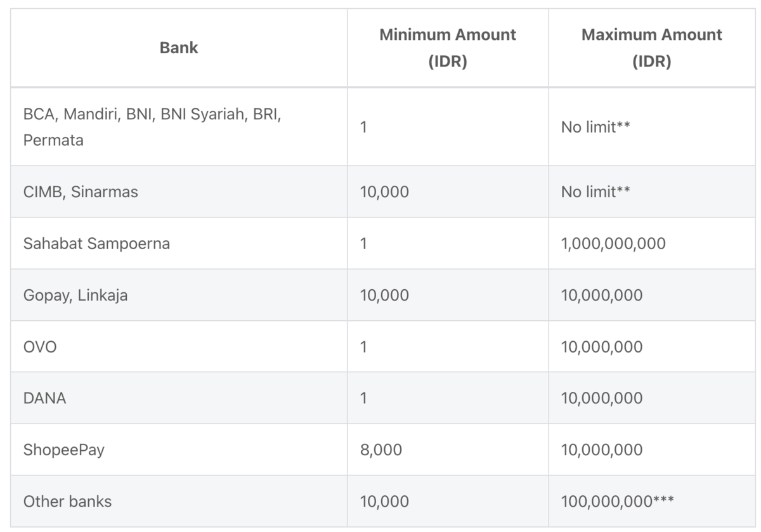Select Other banks minimum amount 10,000

384,502
